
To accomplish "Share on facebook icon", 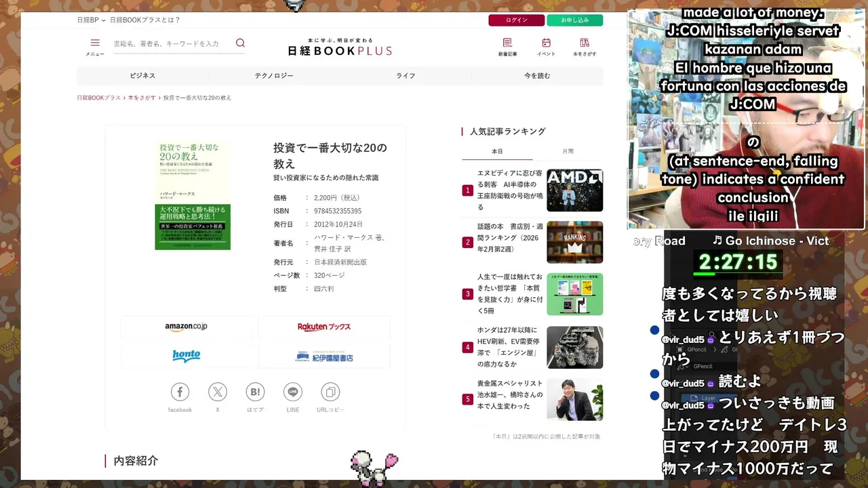I will [180, 392].
